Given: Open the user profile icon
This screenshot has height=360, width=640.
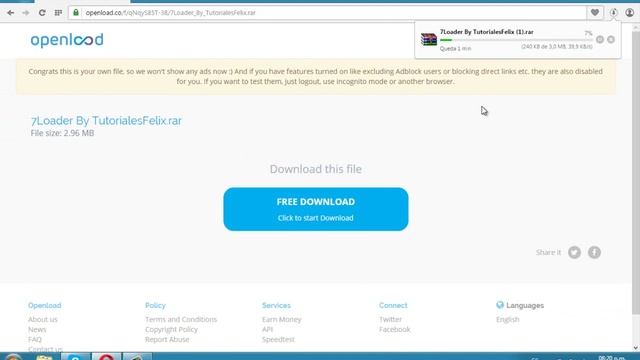Looking at the screenshot, I should coord(630,13).
